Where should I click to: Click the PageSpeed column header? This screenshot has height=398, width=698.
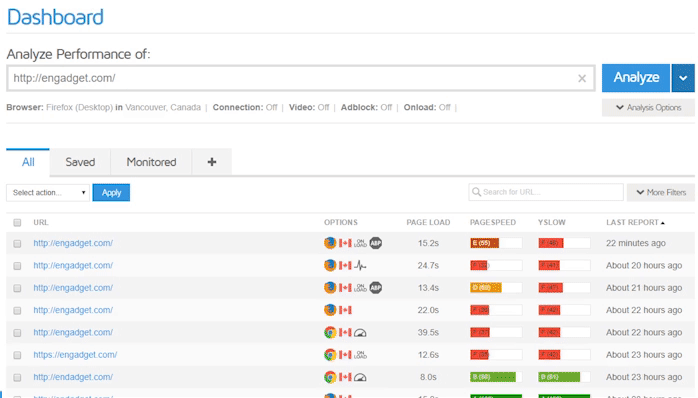[493, 222]
